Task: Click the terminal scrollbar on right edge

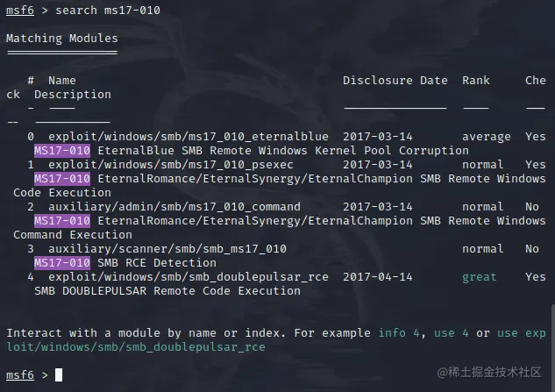Action: [x=553, y=348]
